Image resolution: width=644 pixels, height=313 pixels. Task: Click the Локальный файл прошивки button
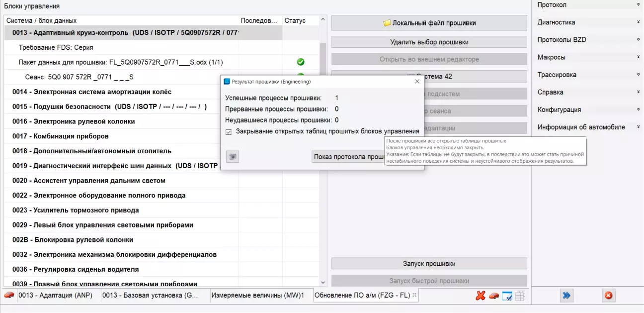pyautogui.click(x=429, y=23)
